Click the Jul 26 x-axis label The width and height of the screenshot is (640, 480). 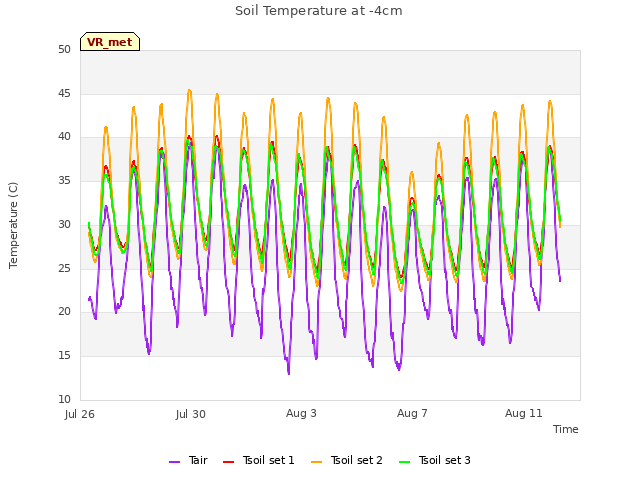tap(80, 414)
